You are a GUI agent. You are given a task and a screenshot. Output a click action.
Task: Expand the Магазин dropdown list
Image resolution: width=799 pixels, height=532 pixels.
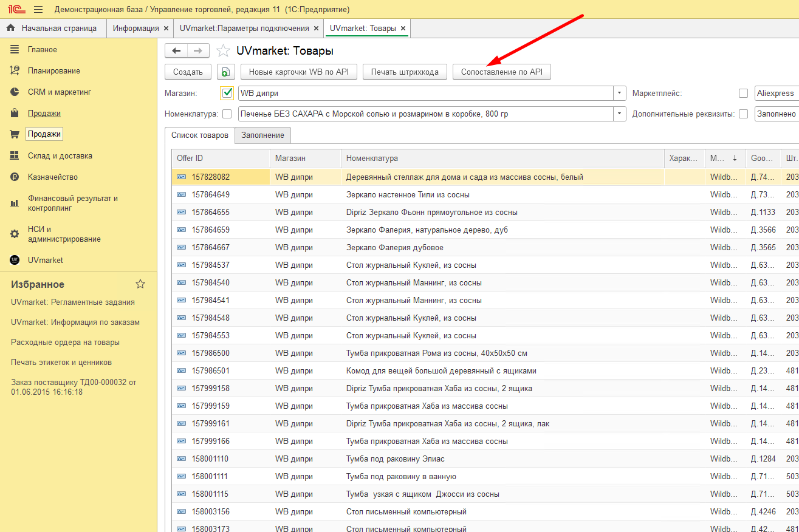pyautogui.click(x=619, y=93)
